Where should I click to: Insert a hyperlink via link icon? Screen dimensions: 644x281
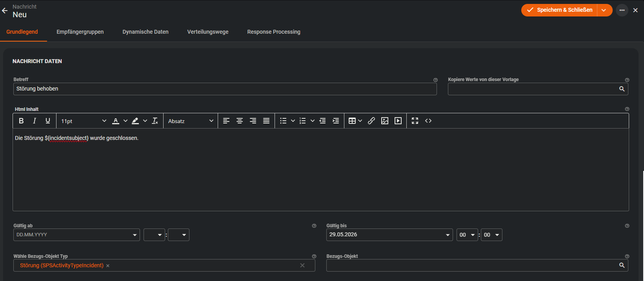click(x=371, y=121)
